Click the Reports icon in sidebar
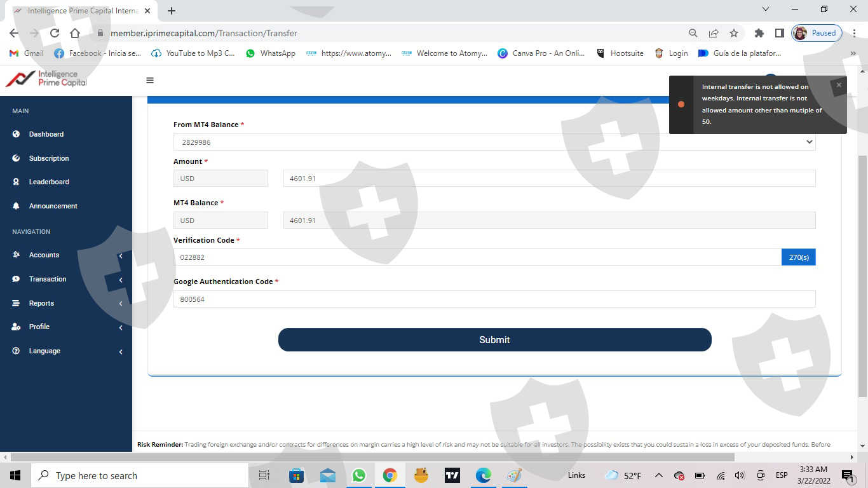868x488 pixels. [x=16, y=303]
